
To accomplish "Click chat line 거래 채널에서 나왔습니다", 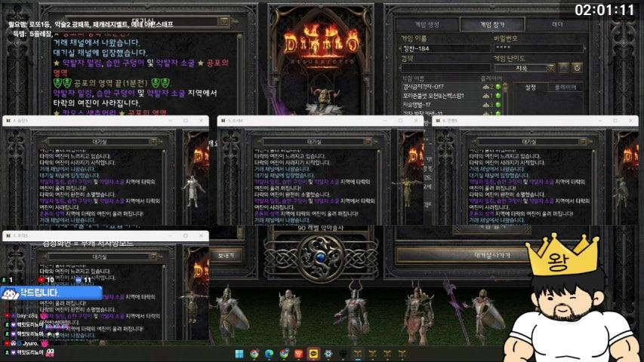I will 97,42.
